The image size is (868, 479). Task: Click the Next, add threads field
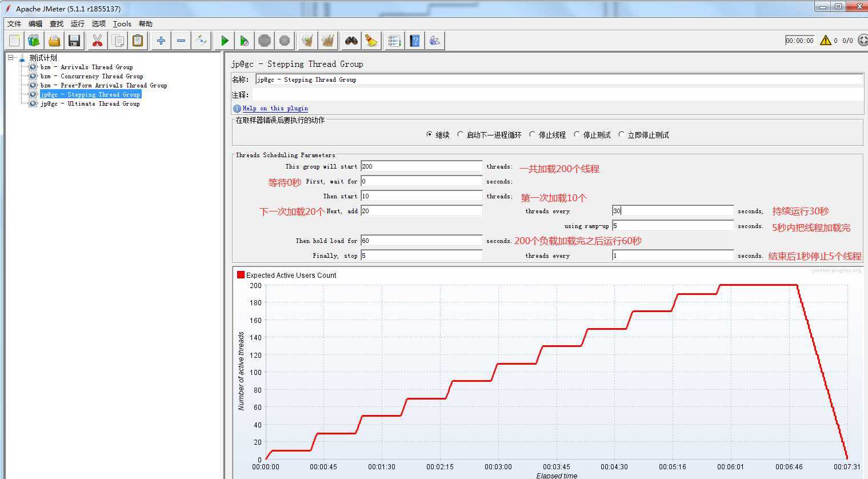tap(422, 211)
